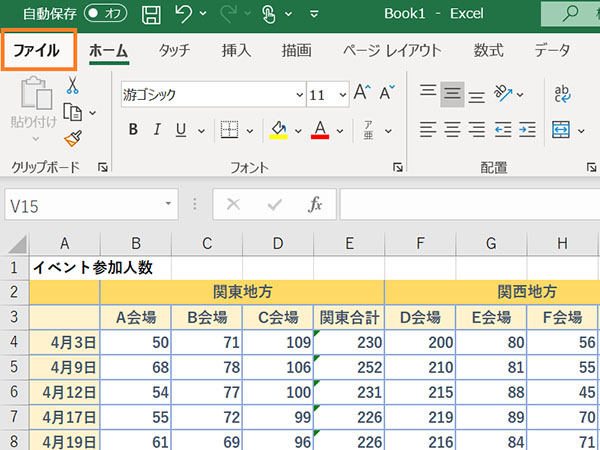Click the Insert Function fx icon

click(x=315, y=204)
